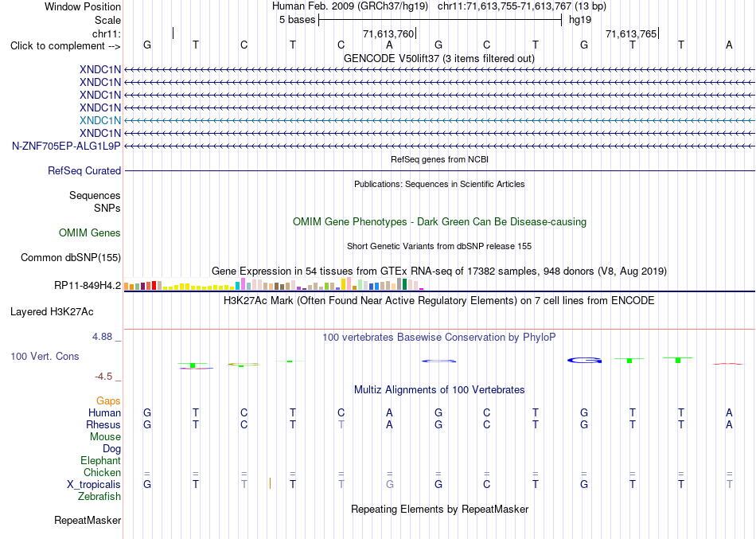Image resolution: width=756 pixels, height=539 pixels.
Task: Open the 100 vertebrates Basewise Conservation by PhyloP title
Action: (439, 338)
